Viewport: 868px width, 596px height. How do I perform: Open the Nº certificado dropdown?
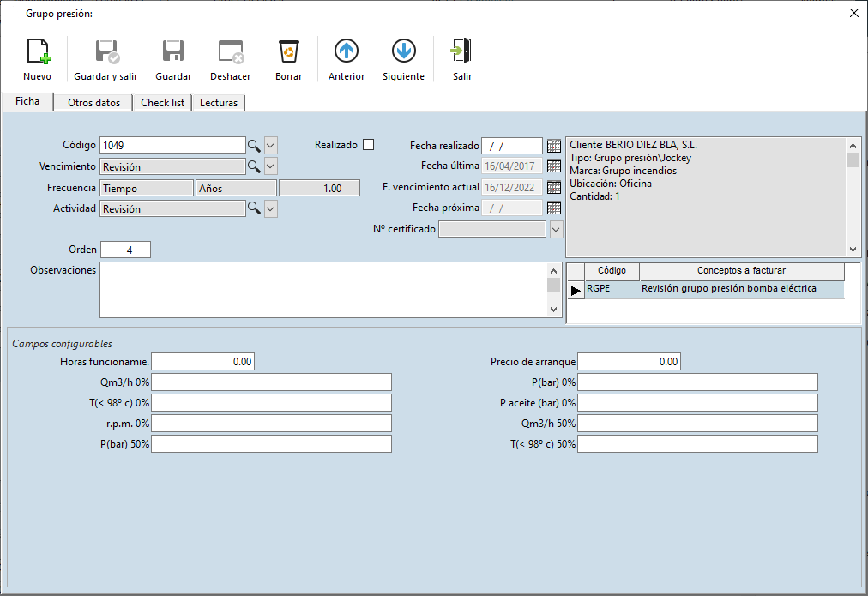pyautogui.click(x=556, y=229)
